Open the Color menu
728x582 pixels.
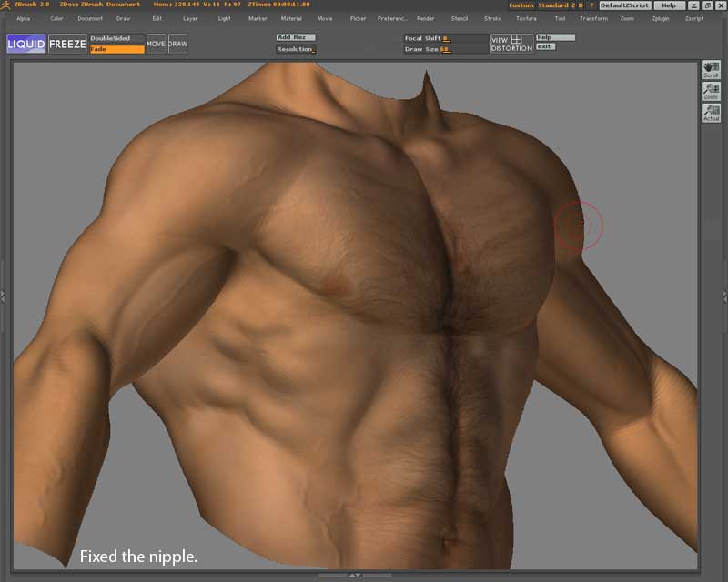[56, 18]
